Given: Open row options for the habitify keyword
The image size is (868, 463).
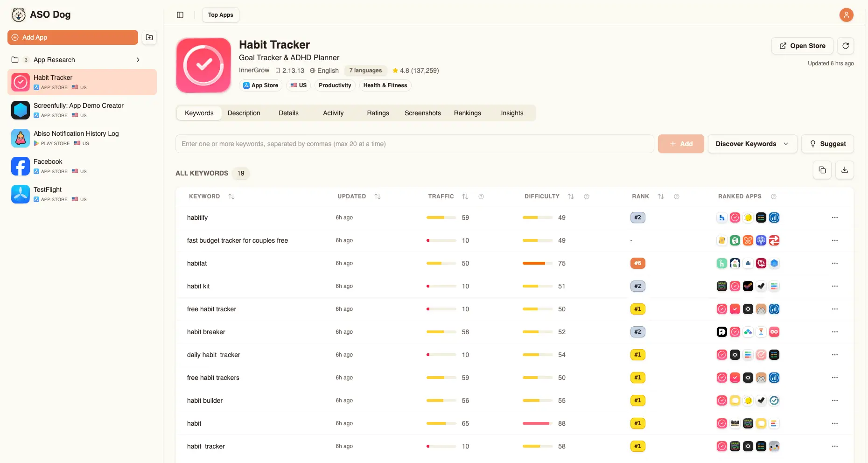Looking at the screenshot, I should (x=834, y=217).
